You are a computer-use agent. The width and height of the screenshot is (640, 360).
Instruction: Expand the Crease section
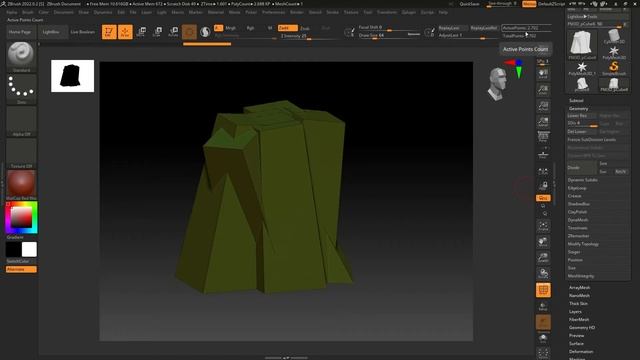[x=574, y=196]
